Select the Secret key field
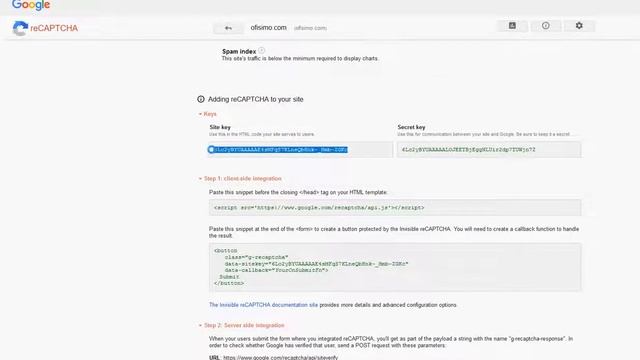Screen dimensions: 640x360 click(489, 149)
